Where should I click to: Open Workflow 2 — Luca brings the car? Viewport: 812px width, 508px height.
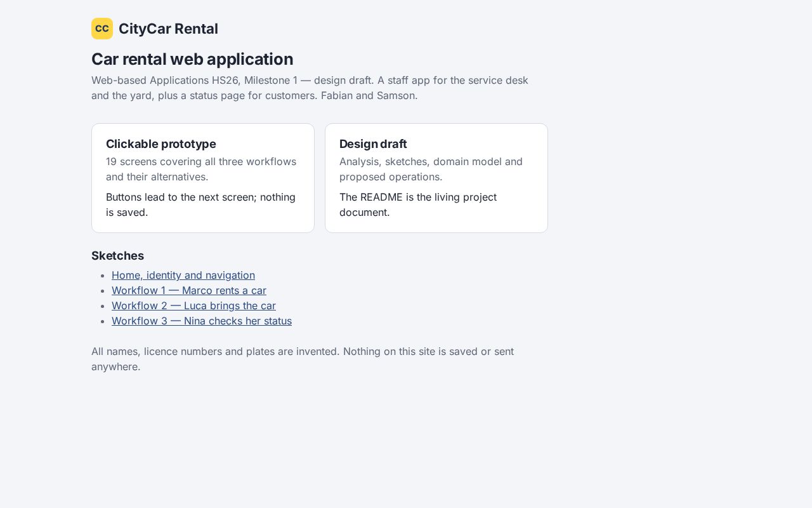(193, 305)
